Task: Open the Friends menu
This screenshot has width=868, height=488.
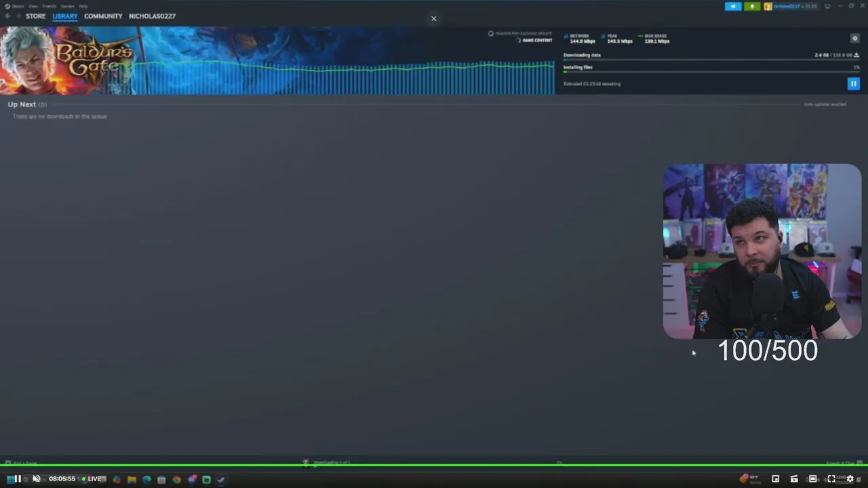Action: (x=50, y=6)
